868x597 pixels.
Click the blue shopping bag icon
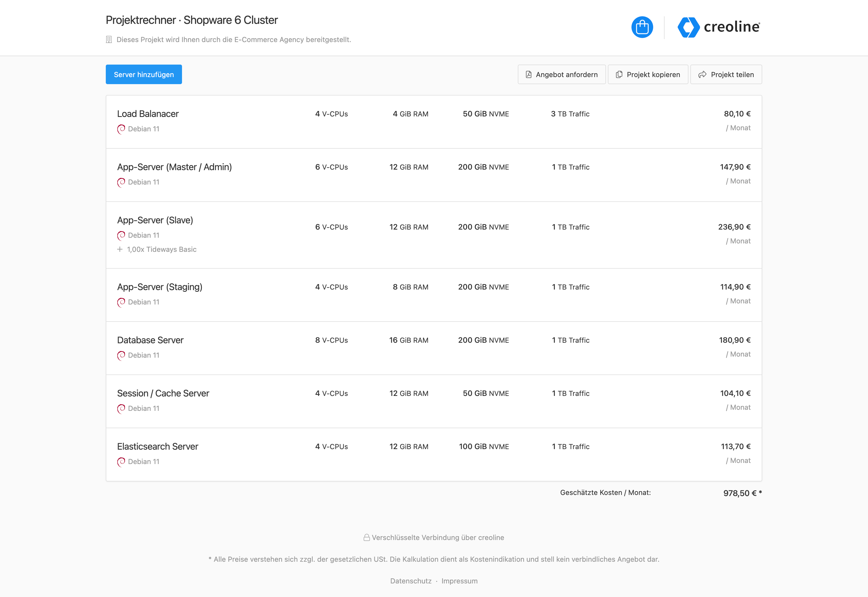642,27
